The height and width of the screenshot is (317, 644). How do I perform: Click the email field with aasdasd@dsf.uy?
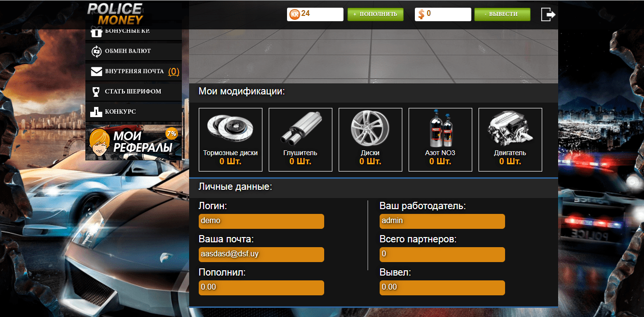tap(261, 254)
